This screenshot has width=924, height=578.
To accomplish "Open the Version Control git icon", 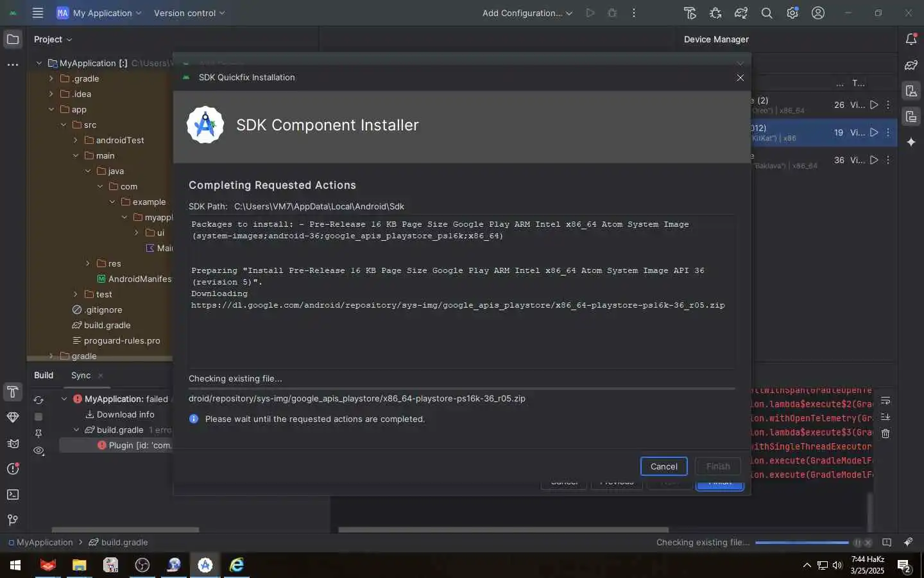I will coord(12,520).
